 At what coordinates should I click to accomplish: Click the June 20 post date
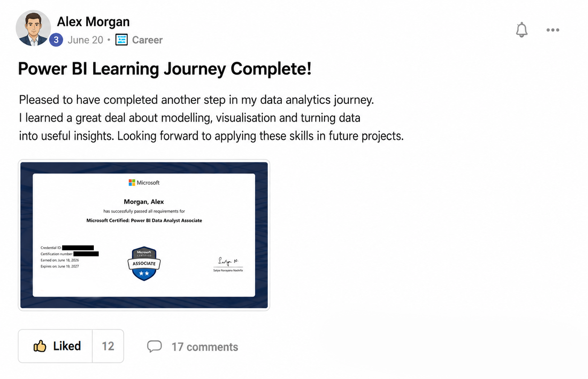point(85,40)
